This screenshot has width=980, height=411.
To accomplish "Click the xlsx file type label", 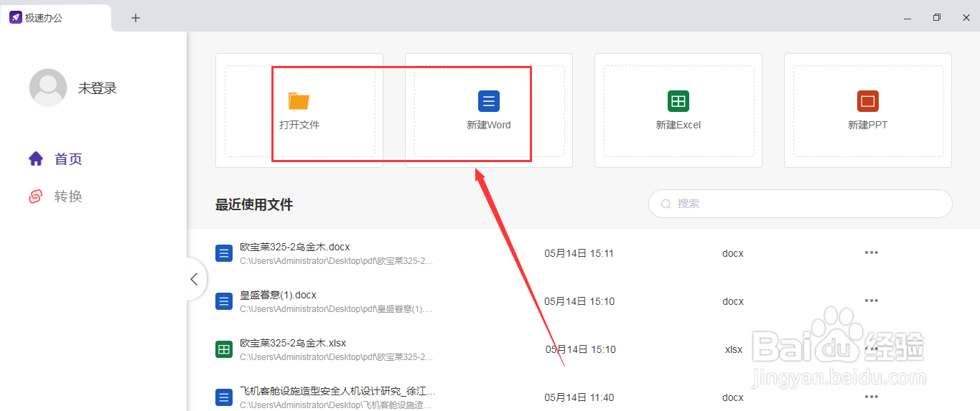I will click(x=734, y=349).
